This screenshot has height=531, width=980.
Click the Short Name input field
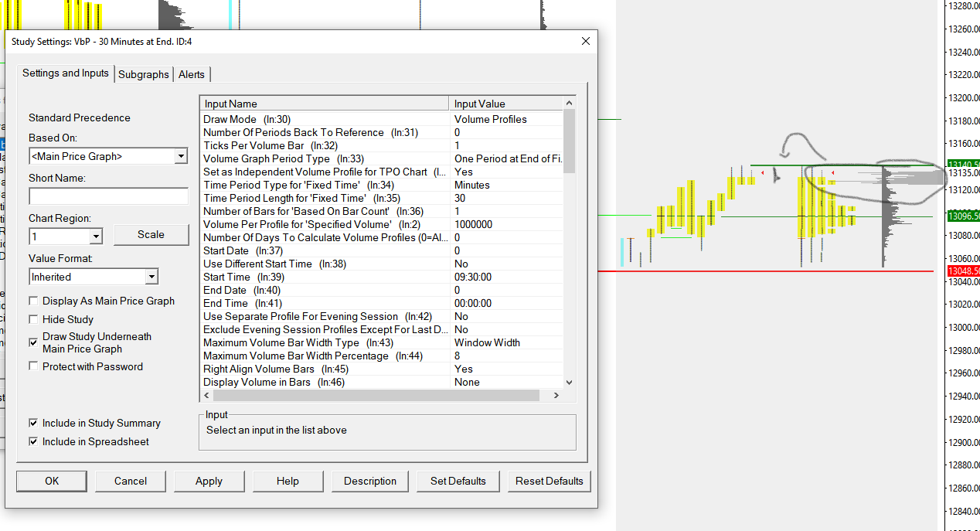108,196
